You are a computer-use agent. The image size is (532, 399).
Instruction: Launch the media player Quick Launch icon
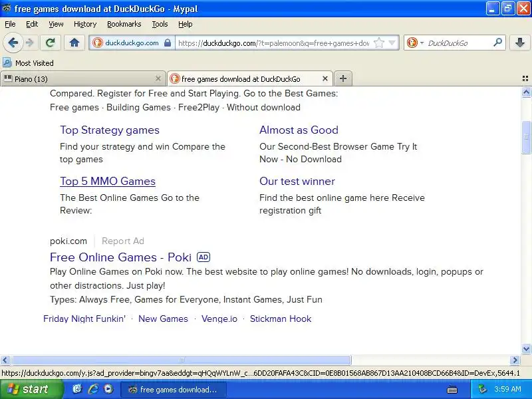tap(108, 389)
